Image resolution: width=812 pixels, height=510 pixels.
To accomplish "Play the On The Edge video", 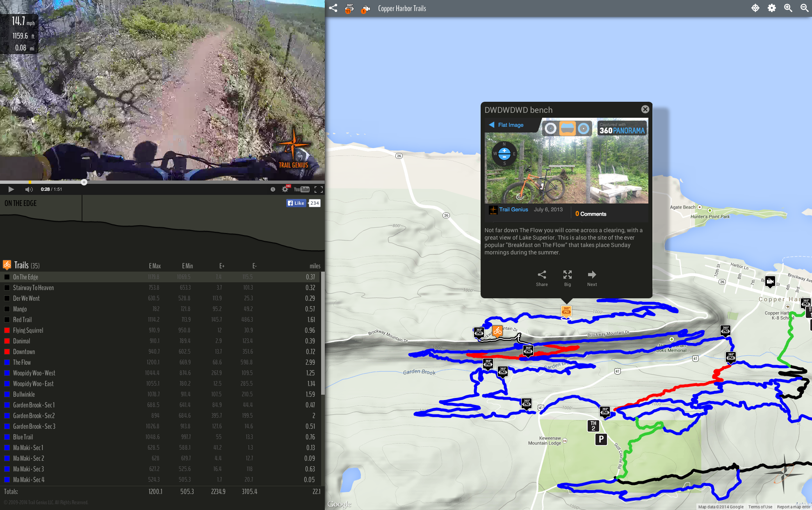I will [11, 189].
